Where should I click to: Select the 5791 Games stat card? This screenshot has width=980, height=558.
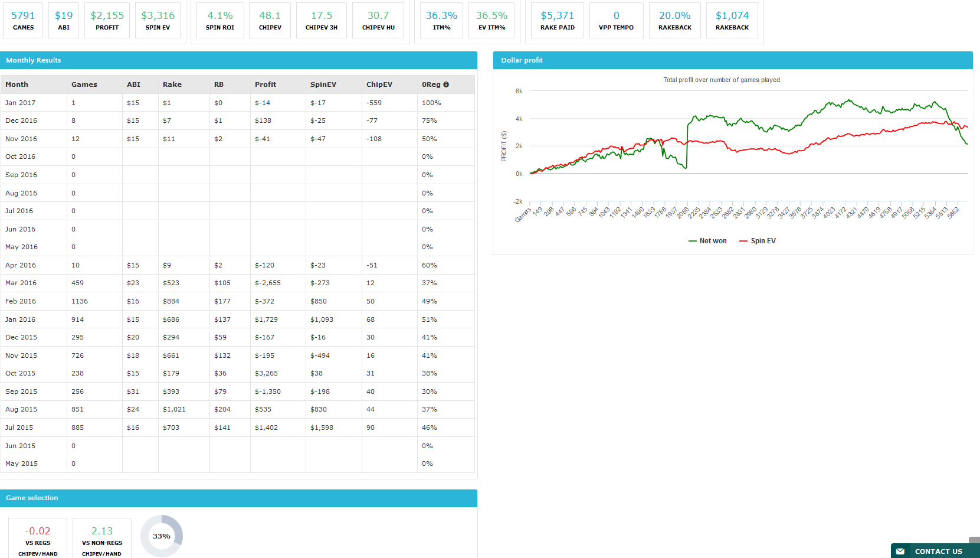pyautogui.click(x=23, y=20)
